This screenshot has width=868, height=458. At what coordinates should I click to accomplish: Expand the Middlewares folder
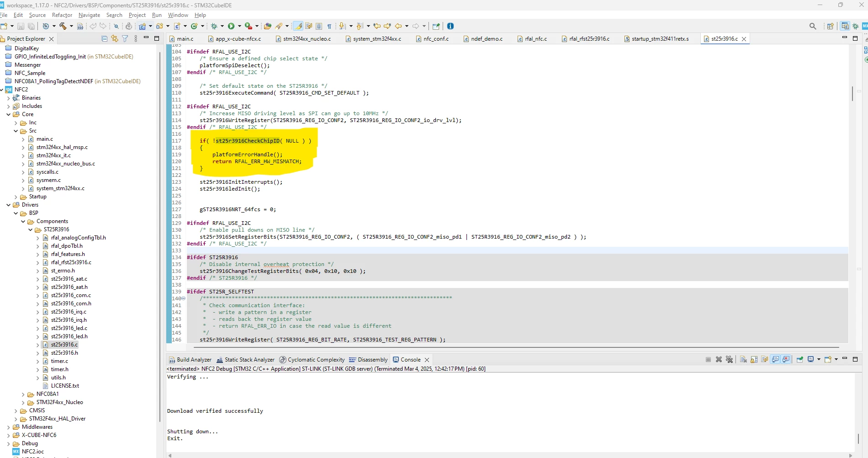pyautogui.click(x=8, y=427)
